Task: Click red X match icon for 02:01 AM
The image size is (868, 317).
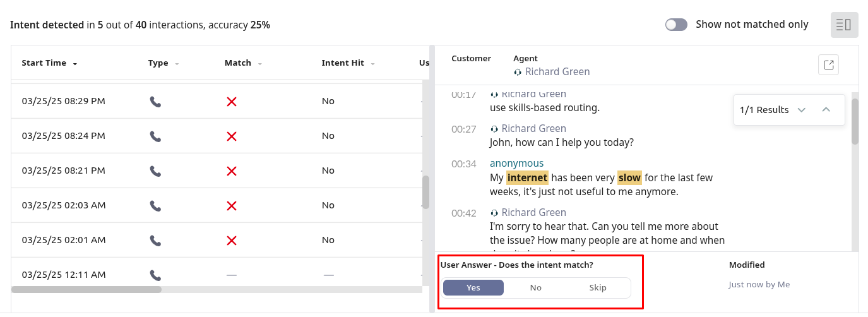Action: point(232,240)
